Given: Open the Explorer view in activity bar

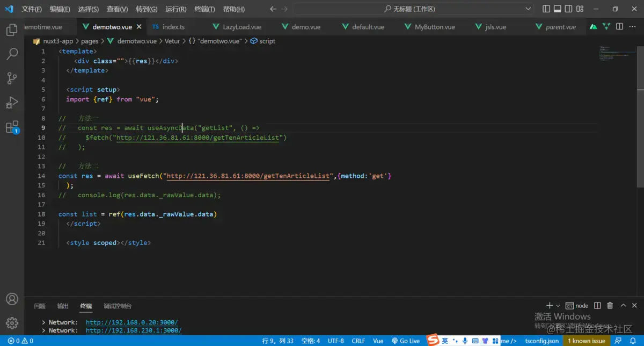Looking at the screenshot, I should [x=12, y=30].
